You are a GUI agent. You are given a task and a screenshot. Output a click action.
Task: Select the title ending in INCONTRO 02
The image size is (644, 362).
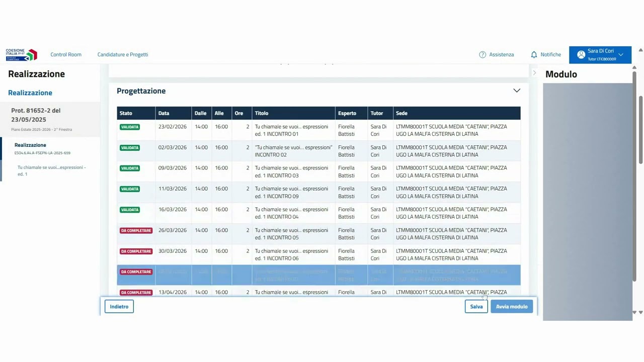pyautogui.click(x=293, y=151)
